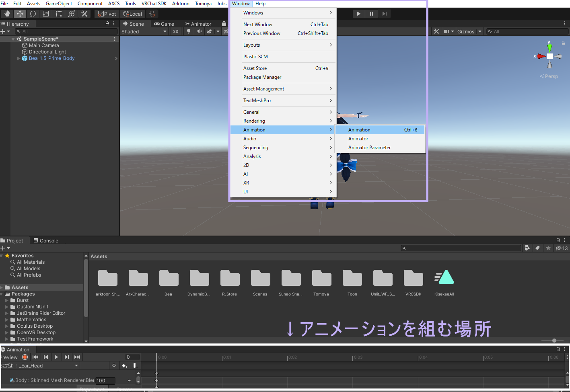Click the Add Keyframe icon

coord(125,366)
